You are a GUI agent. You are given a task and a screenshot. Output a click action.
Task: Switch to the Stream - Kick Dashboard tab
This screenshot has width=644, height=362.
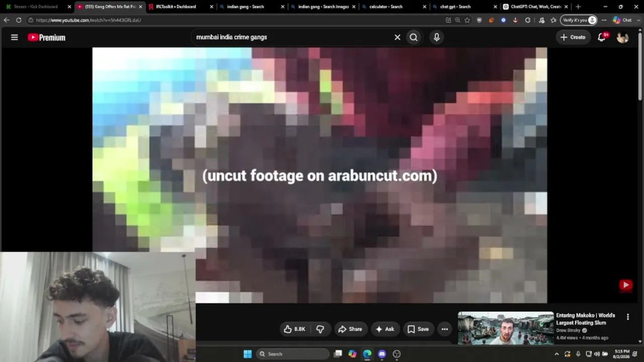pos(38,7)
